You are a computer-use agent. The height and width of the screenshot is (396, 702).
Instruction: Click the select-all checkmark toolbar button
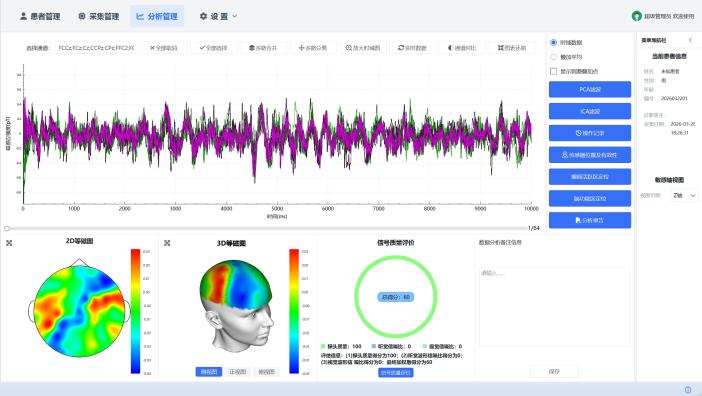(214, 48)
